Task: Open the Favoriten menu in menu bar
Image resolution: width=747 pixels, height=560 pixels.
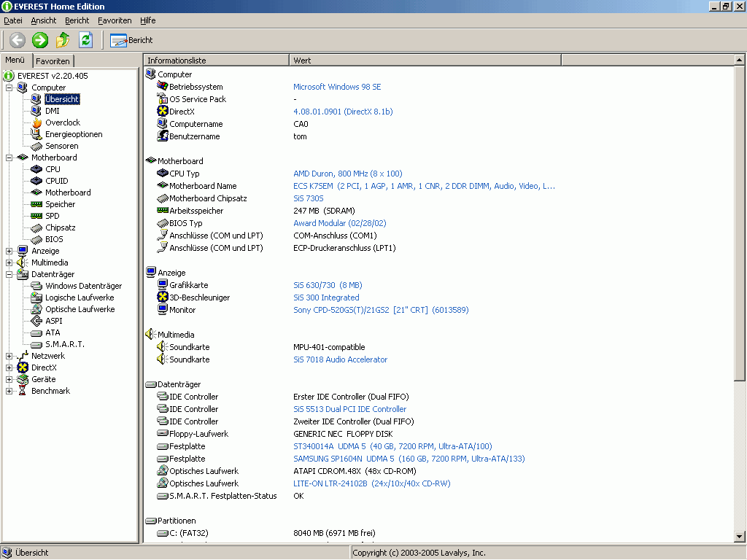Action: tap(115, 20)
